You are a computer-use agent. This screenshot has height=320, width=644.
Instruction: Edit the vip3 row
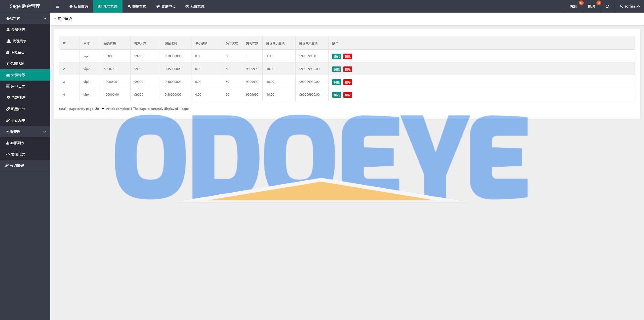point(336,82)
